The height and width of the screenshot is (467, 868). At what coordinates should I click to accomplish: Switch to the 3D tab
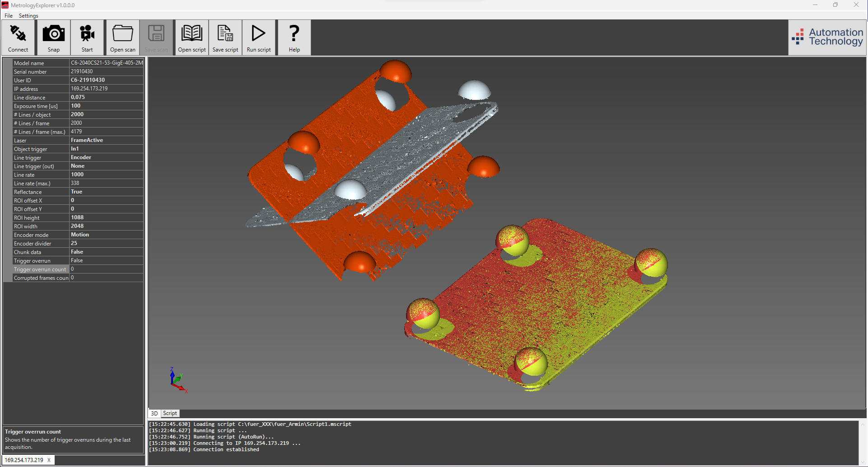pyautogui.click(x=154, y=413)
